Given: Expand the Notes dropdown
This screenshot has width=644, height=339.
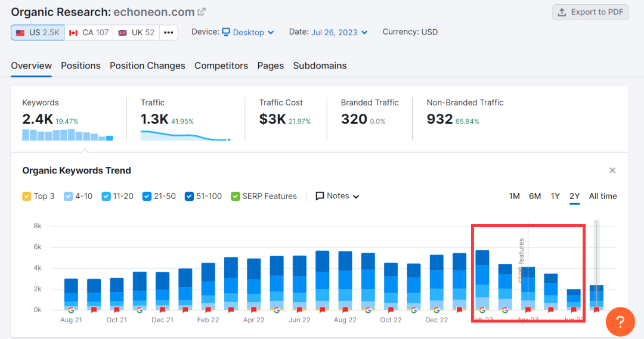Looking at the screenshot, I should point(338,196).
